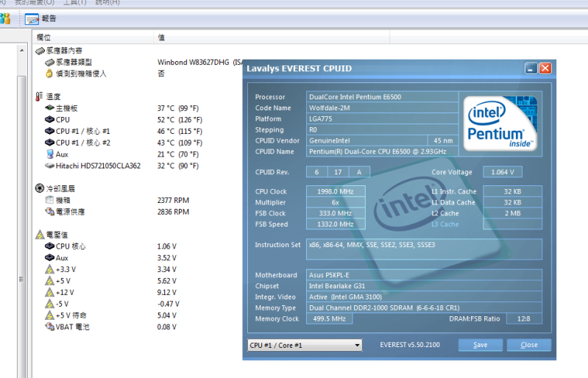Click the 冷卻風扇 fan section icon
The image size is (588, 378).
tap(40, 188)
